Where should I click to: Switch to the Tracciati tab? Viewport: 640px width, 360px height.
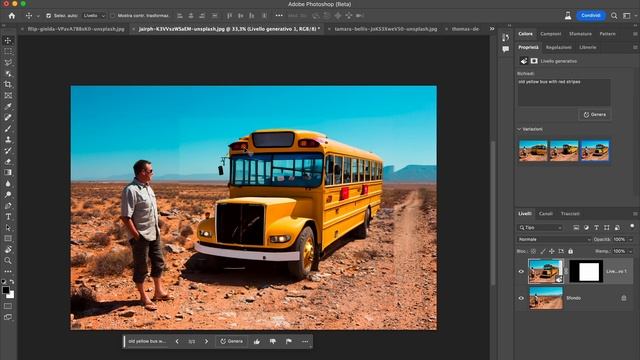570,213
